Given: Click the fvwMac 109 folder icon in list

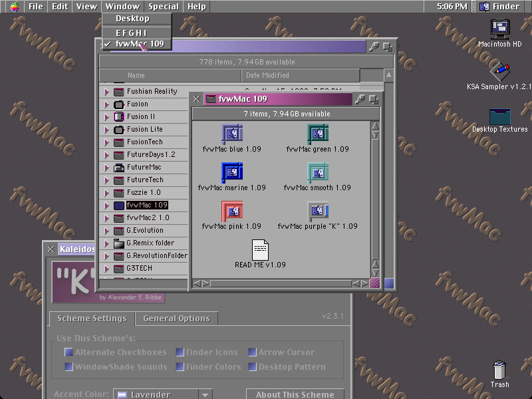Looking at the screenshot, I should [x=119, y=205].
